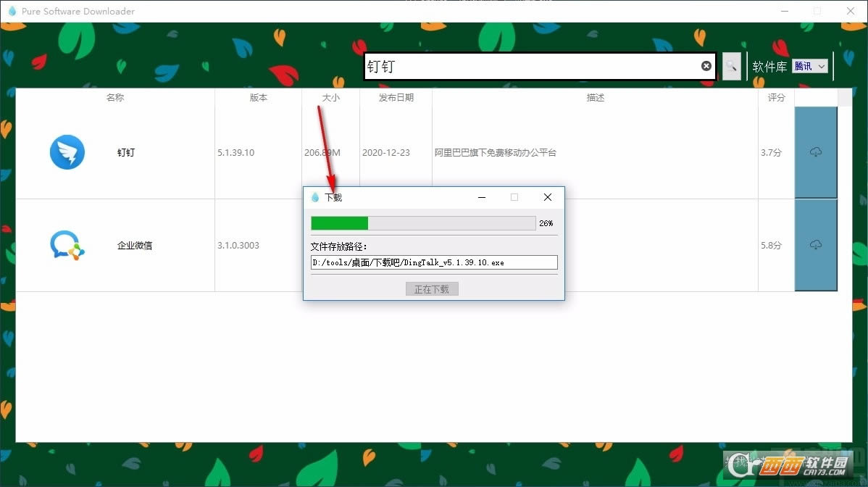Minimize the 下载 dialog
The height and width of the screenshot is (487, 868).
tap(482, 197)
